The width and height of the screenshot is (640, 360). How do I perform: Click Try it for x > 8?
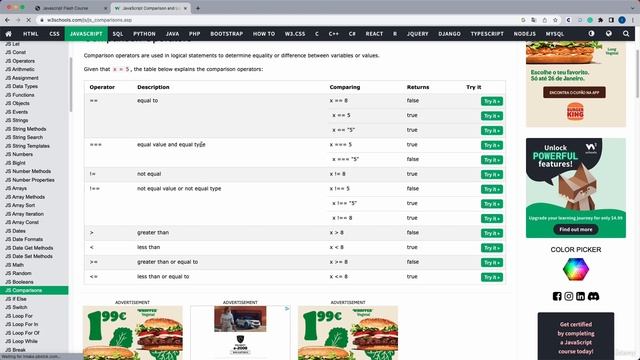point(491,233)
